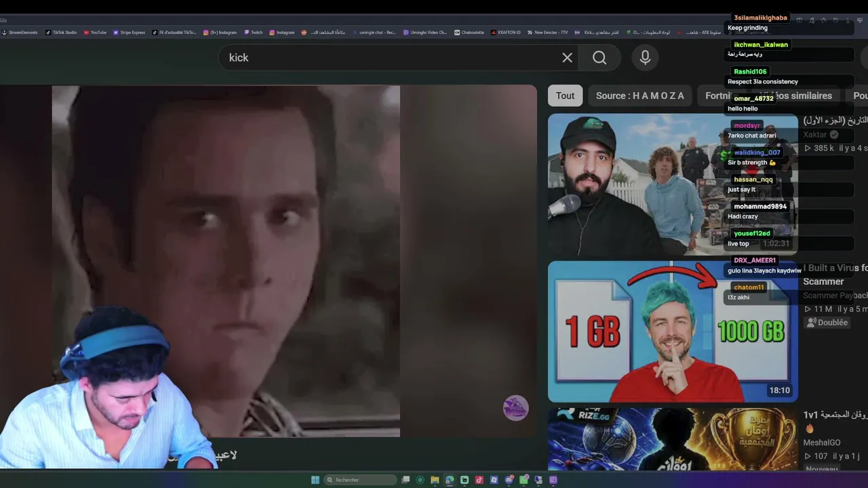Switch to Microsoft Edge in the taskbar

[450, 480]
